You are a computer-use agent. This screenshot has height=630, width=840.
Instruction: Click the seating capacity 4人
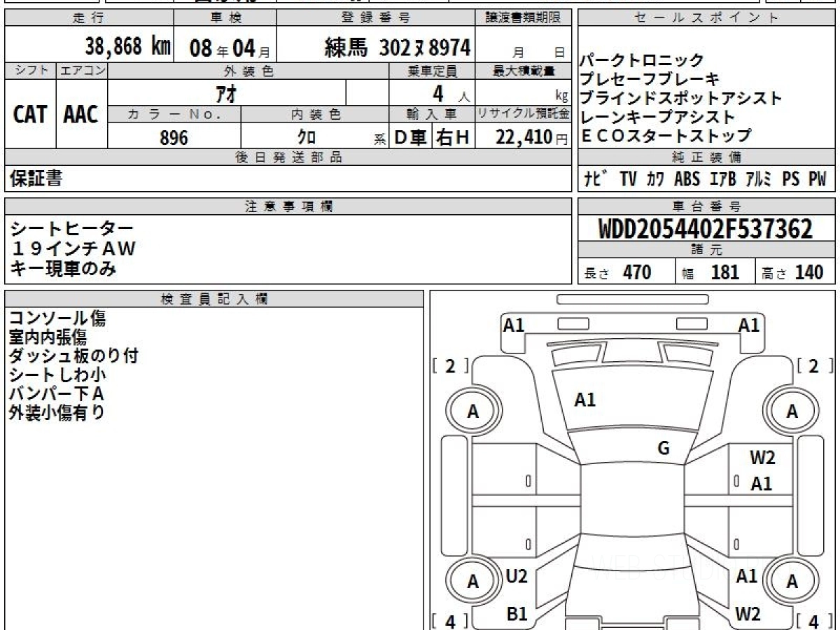[x=451, y=92]
